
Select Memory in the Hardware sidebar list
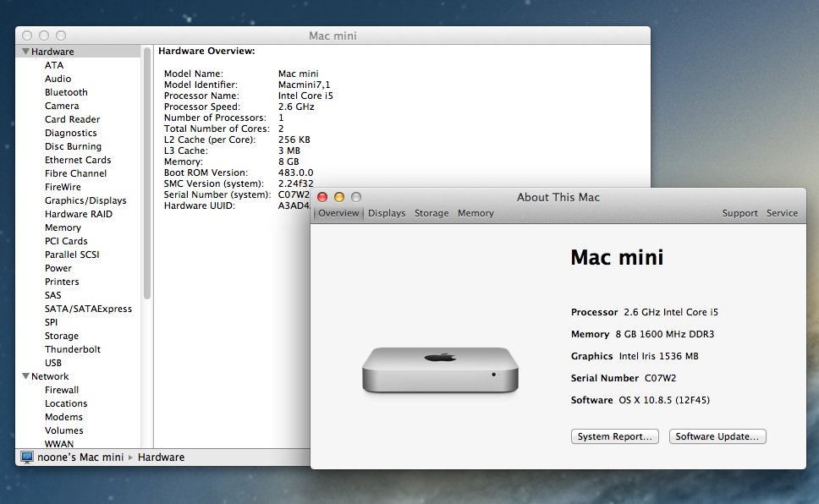coord(63,228)
